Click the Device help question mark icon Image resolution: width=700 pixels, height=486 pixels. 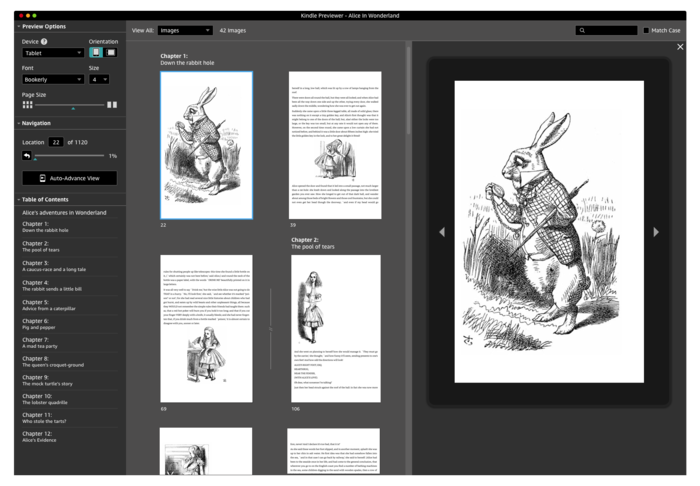click(x=44, y=42)
